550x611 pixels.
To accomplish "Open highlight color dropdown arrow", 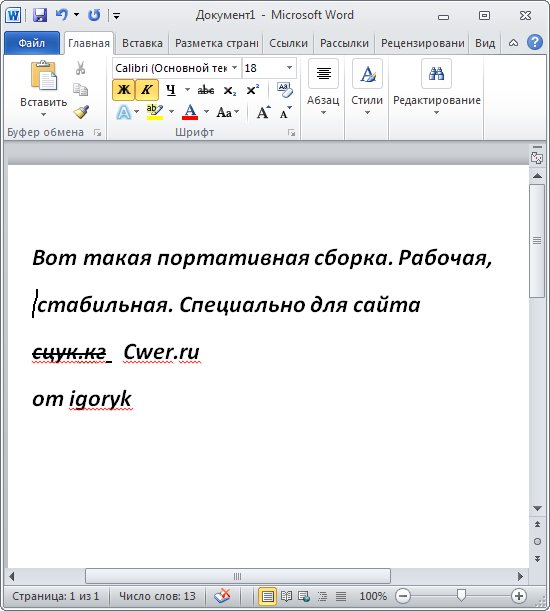I will (x=171, y=112).
